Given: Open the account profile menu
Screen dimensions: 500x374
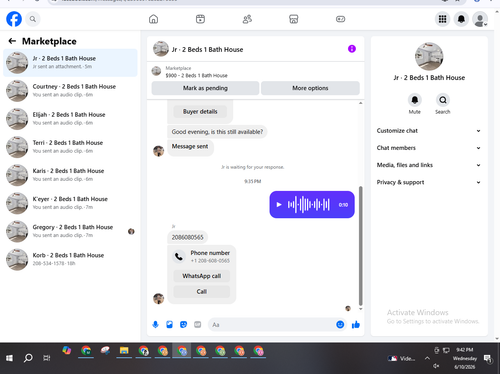Looking at the screenshot, I should (480, 19).
